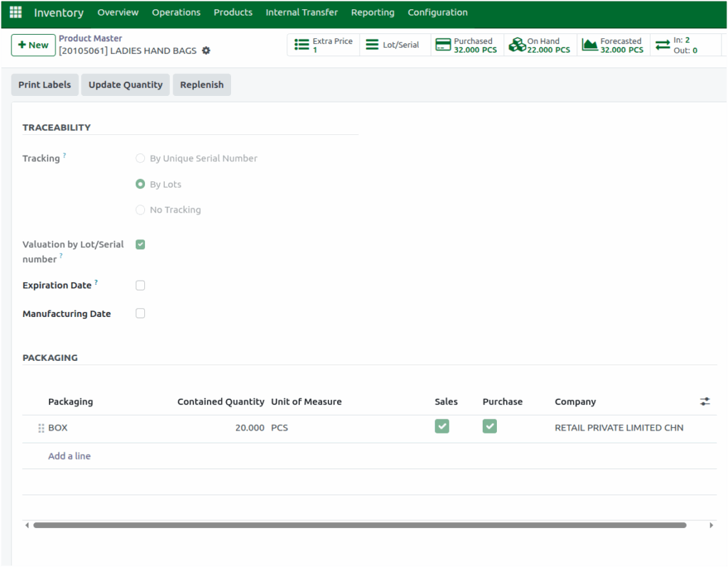Open the Lot/Serial smart button

click(395, 45)
